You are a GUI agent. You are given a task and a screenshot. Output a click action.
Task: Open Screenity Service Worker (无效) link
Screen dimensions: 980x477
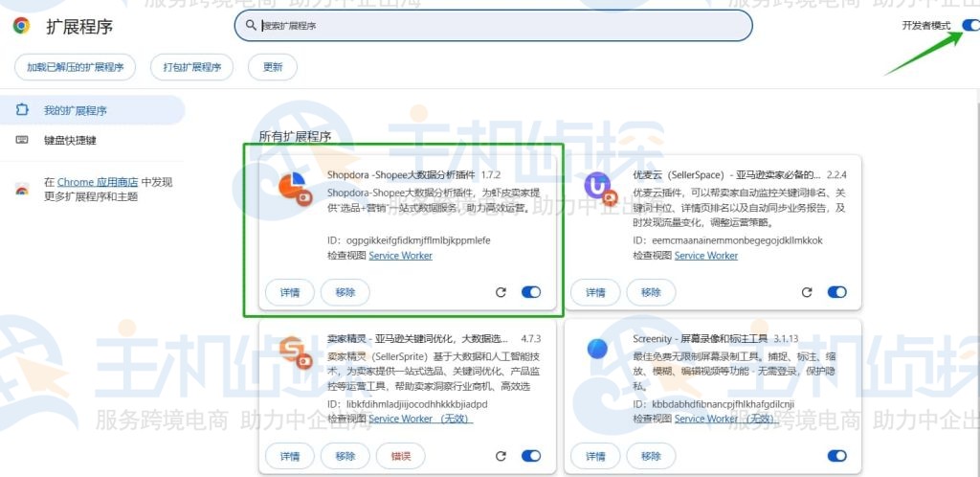coord(727,419)
